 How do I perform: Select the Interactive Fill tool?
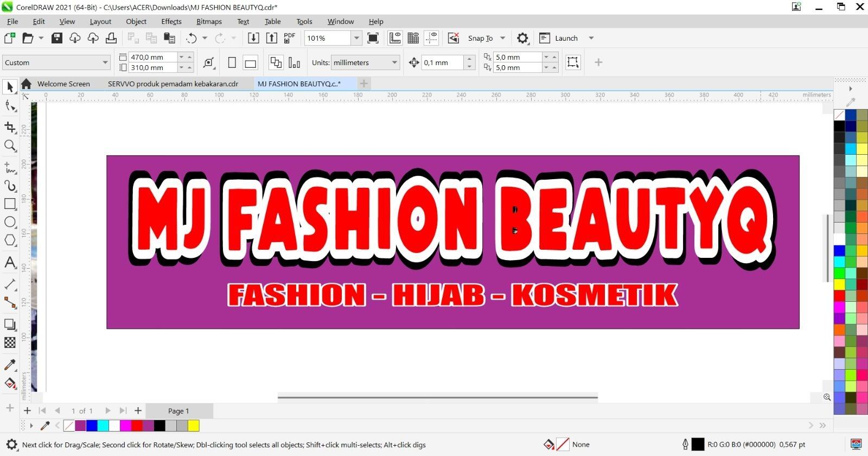[x=10, y=383]
